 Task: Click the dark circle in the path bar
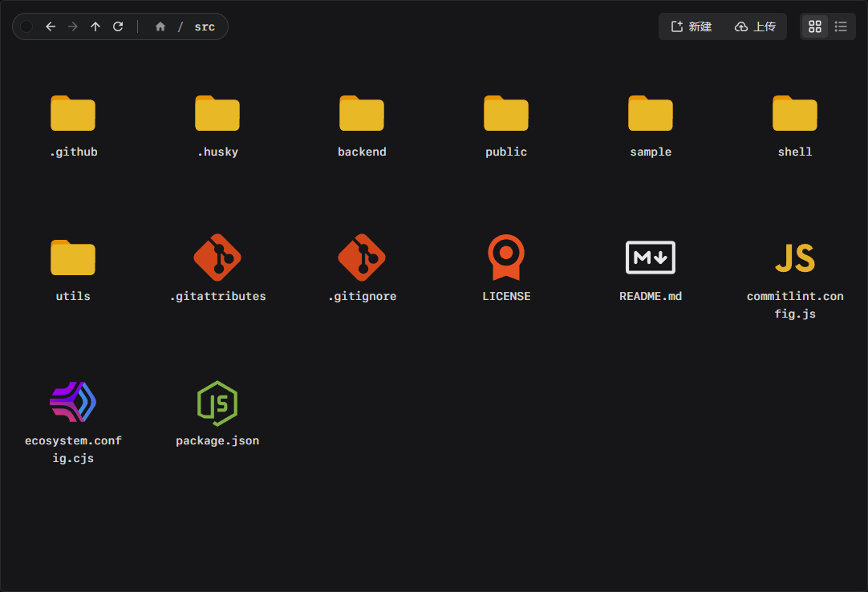(x=26, y=26)
